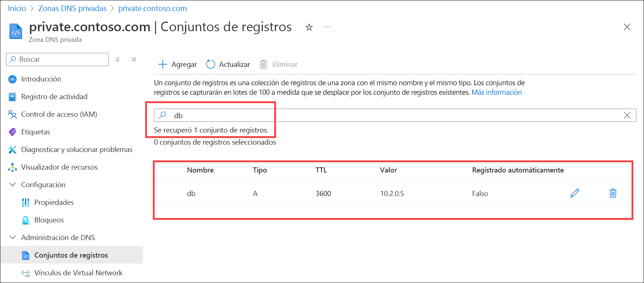Image resolution: width=644 pixels, height=283 pixels.
Task: Click the Eliminar trash toolbar button
Action: 279,64
